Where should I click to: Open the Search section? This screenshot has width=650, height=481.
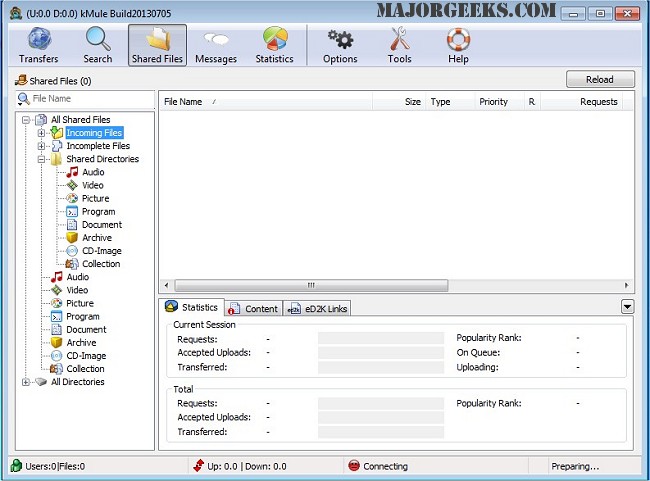[x=98, y=45]
